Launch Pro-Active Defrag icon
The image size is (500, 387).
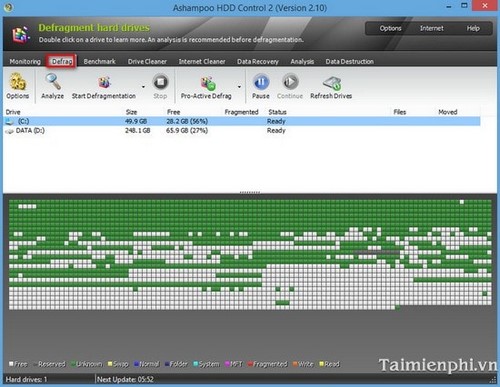pyautogui.click(x=207, y=83)
